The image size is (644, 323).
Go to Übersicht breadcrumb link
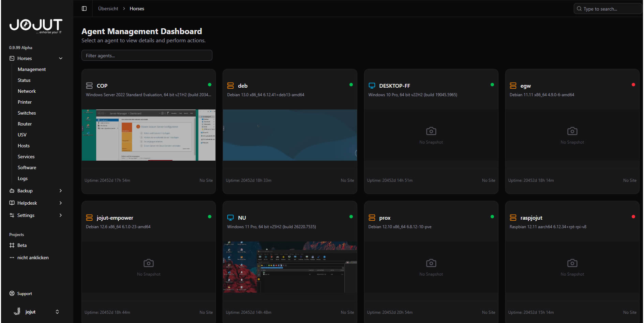(x=108, y=9)
